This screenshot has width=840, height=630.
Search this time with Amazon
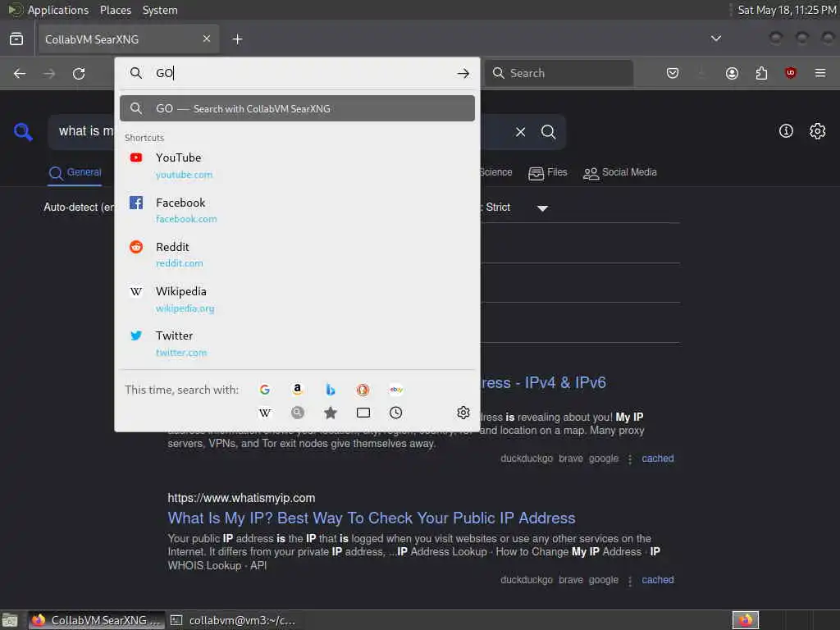(x=297, y=390)
